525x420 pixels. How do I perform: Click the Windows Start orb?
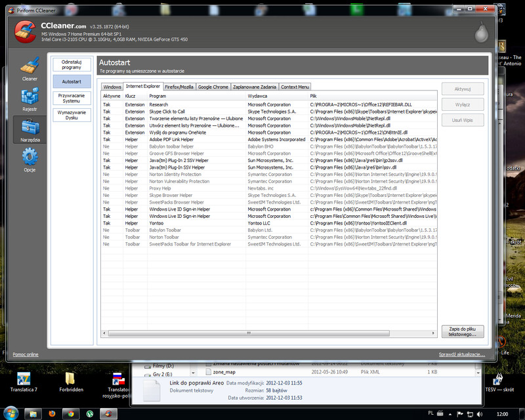coord(11,413)
